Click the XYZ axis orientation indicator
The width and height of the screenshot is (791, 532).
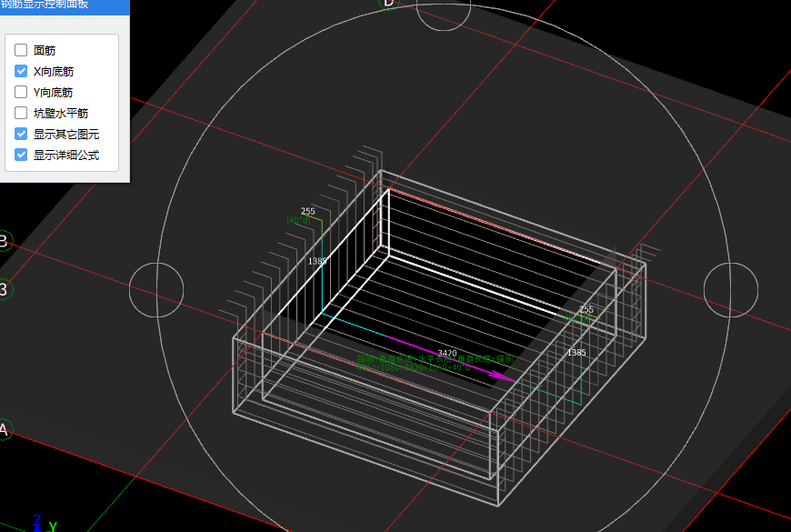(43, 524)
